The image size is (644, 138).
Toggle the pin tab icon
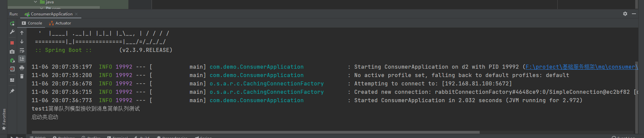pyautogui.click(x=12, y=91)
